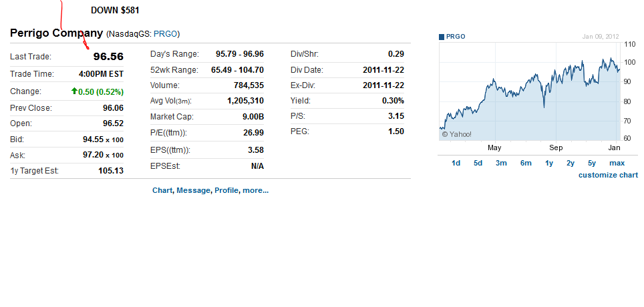Image resolution: width=644 pixels, height=307 pixels.
Task: Click the P/E value 26.99
Action: (x=253, y=133)
